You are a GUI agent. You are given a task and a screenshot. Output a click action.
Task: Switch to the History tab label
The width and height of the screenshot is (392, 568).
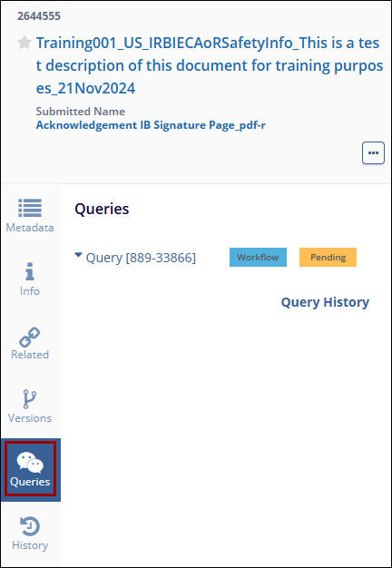[x=30, y=545]
